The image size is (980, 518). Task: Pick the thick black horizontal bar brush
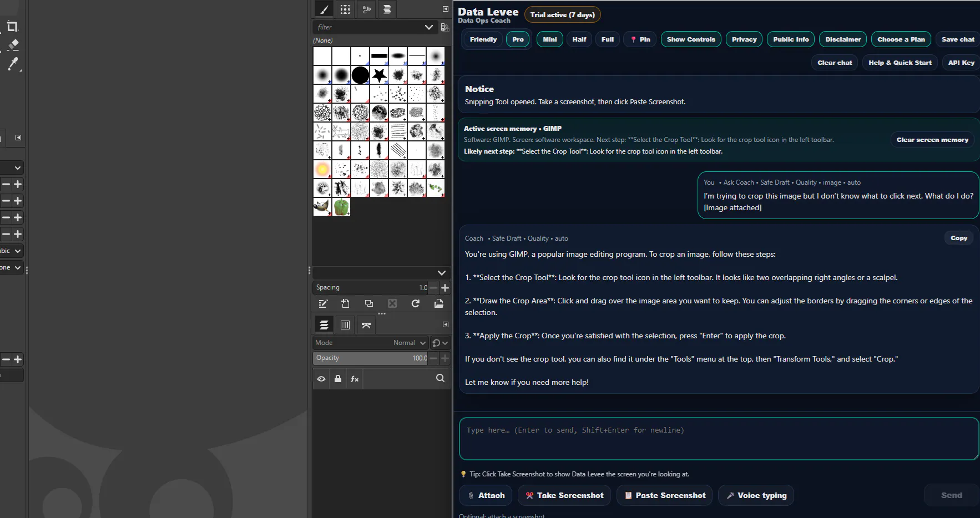[379, 56]
